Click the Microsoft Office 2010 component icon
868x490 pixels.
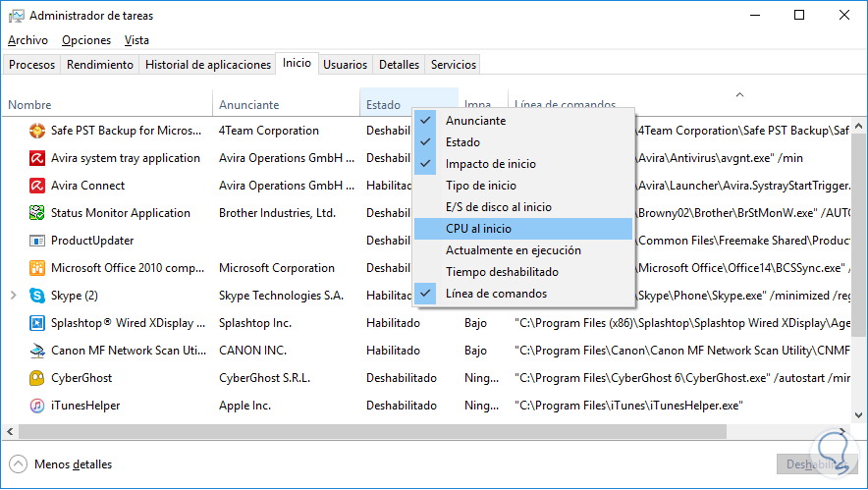tap(36, 268)
